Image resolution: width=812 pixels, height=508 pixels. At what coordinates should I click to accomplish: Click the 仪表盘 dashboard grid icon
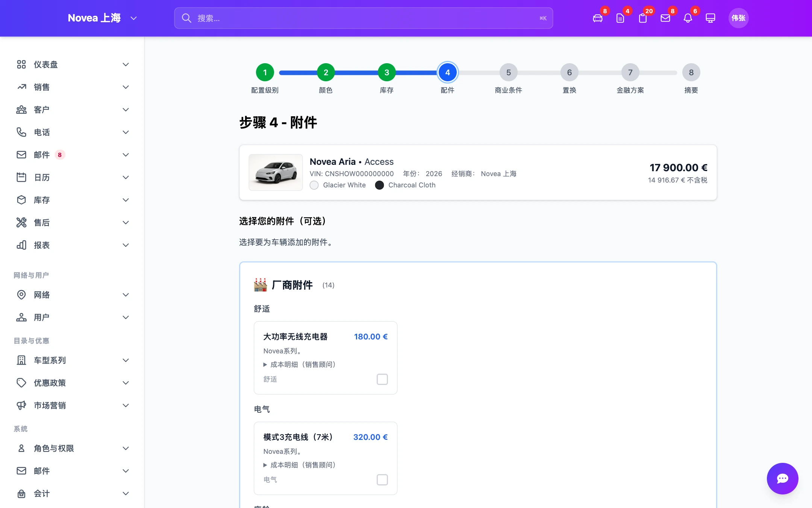click(21, 64)
